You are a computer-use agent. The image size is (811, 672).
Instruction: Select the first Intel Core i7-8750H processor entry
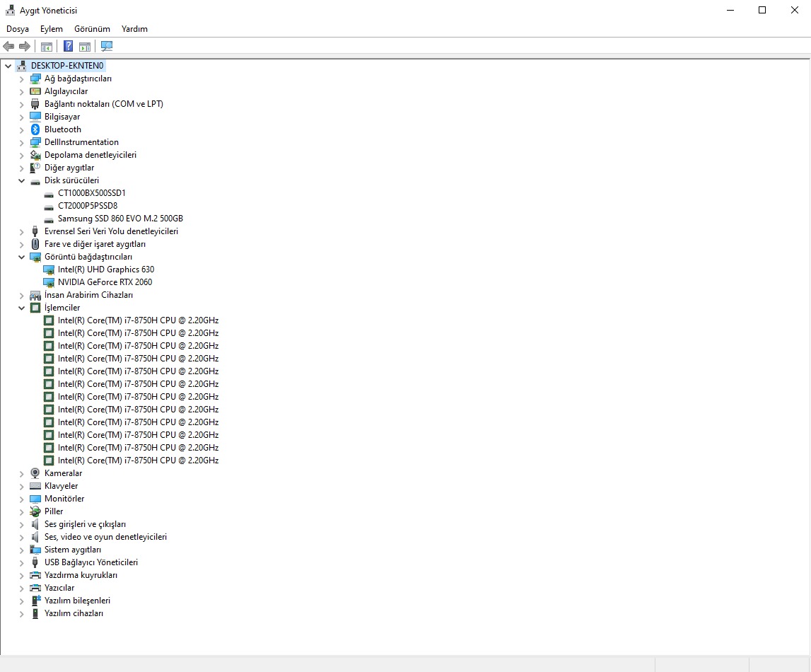coord(138,320)
